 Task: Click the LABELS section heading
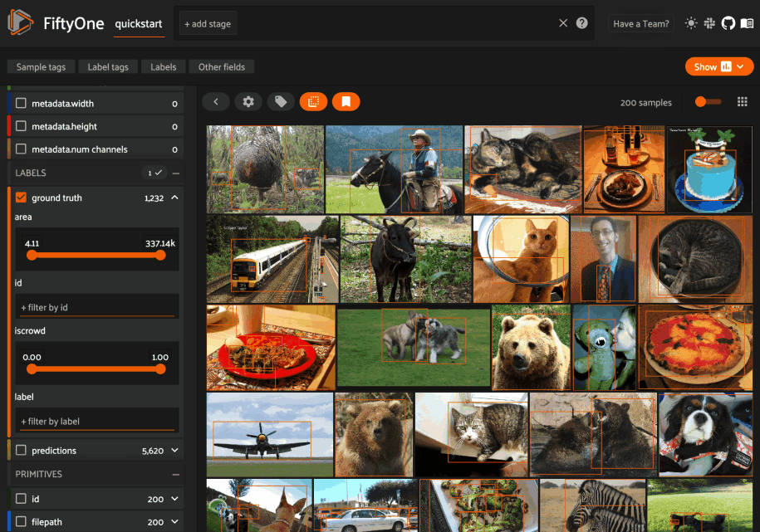click(x=31, y=173)
